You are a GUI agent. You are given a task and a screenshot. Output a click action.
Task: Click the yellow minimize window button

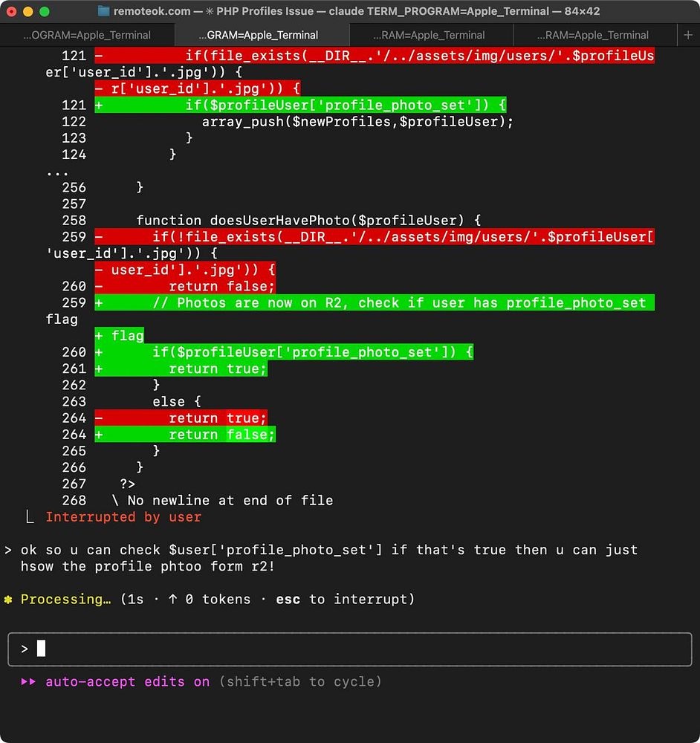28,11
